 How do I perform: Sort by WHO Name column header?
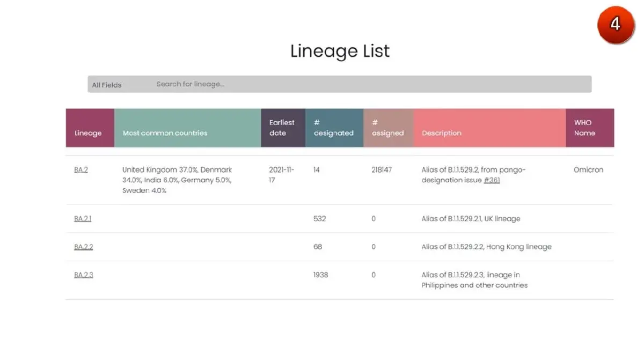pos(590,128)
